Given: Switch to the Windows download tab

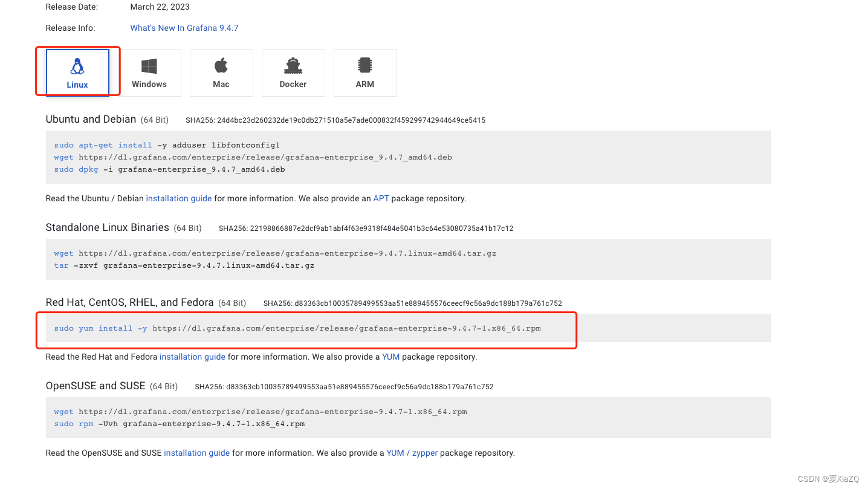Looking at the screenshot, I should click(x=149, y=73).
